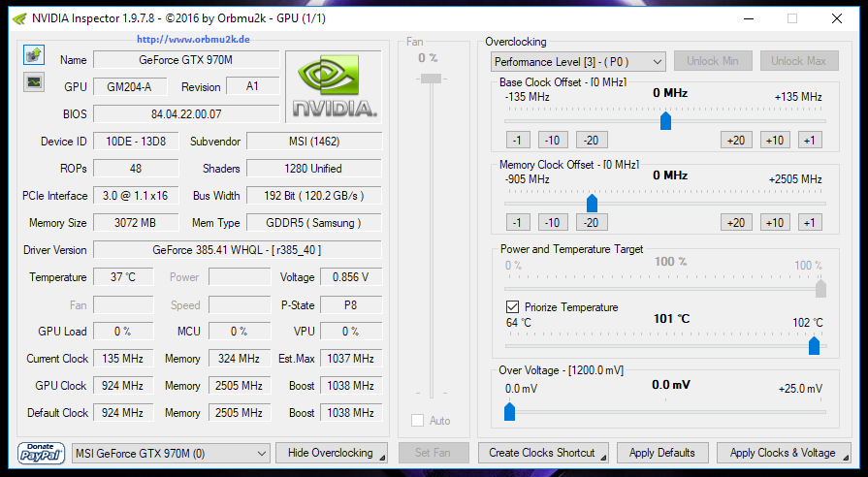Click the NVIDIA Inspector title bar icon
Image resolution: width=868 pixels, height=477 pixels.
(20, 18)
